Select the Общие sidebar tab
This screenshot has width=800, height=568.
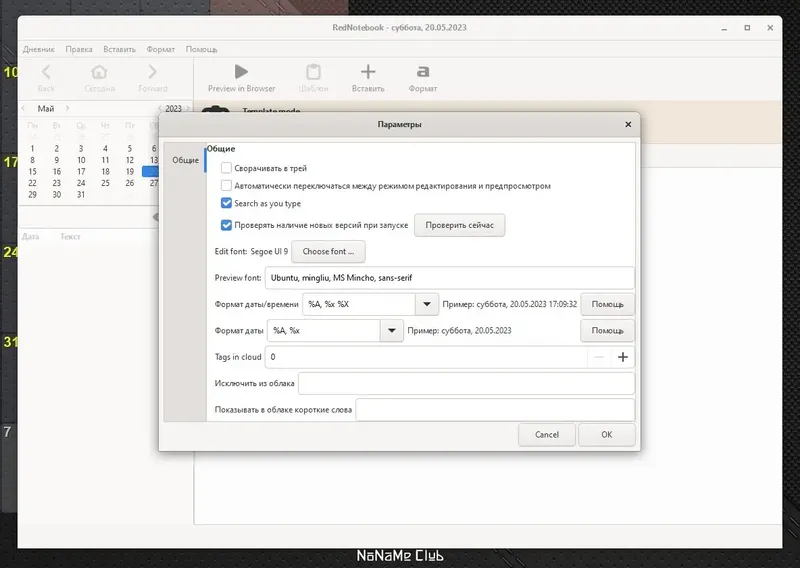coord(185,160)
